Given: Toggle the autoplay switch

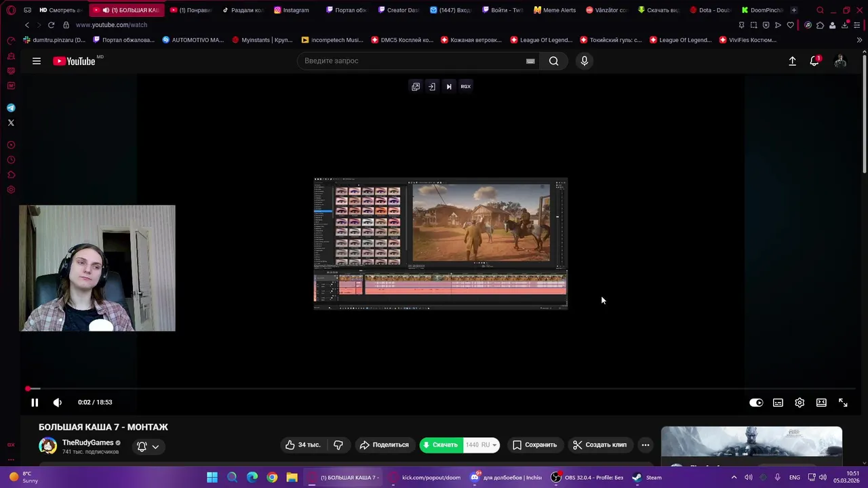Looking at the screenshot, I should tap(756, 403).
